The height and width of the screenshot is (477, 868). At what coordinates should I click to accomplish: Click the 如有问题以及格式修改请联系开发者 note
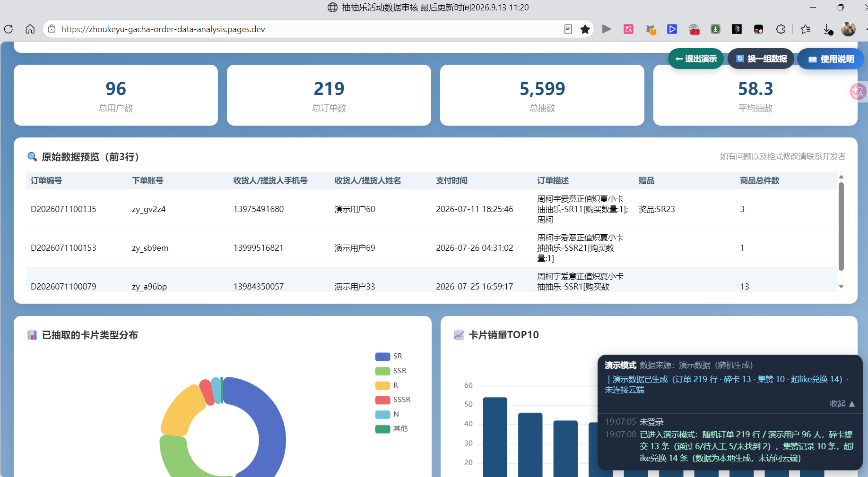782,156
